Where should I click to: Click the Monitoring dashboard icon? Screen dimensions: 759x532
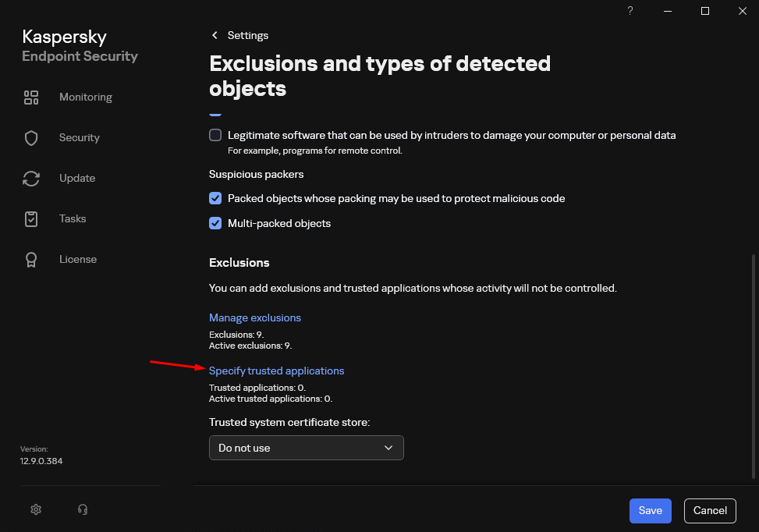[31, 98]
